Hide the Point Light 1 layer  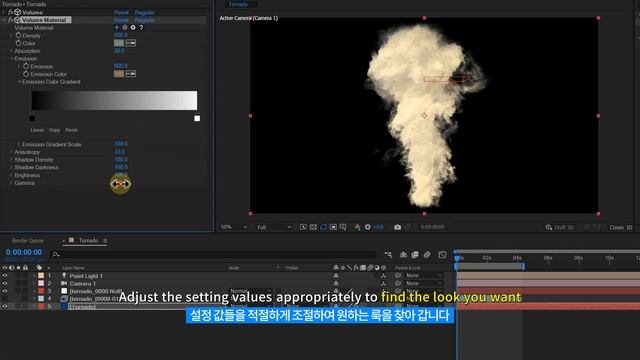(4, 276)
